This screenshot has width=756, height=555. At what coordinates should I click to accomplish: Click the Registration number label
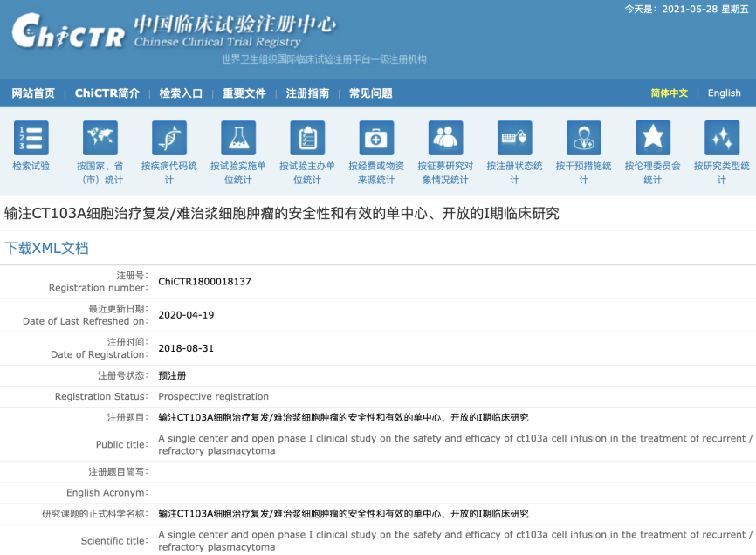pyautogui.click(x=99, y=288)
